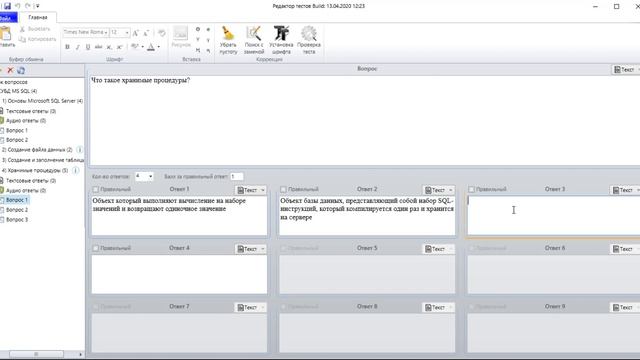The width and height of the screenshot is (640, 360).
Task: Click the Redo arrow in quick access toolbar
Action: pyautogui.click(x=28, y=6)
